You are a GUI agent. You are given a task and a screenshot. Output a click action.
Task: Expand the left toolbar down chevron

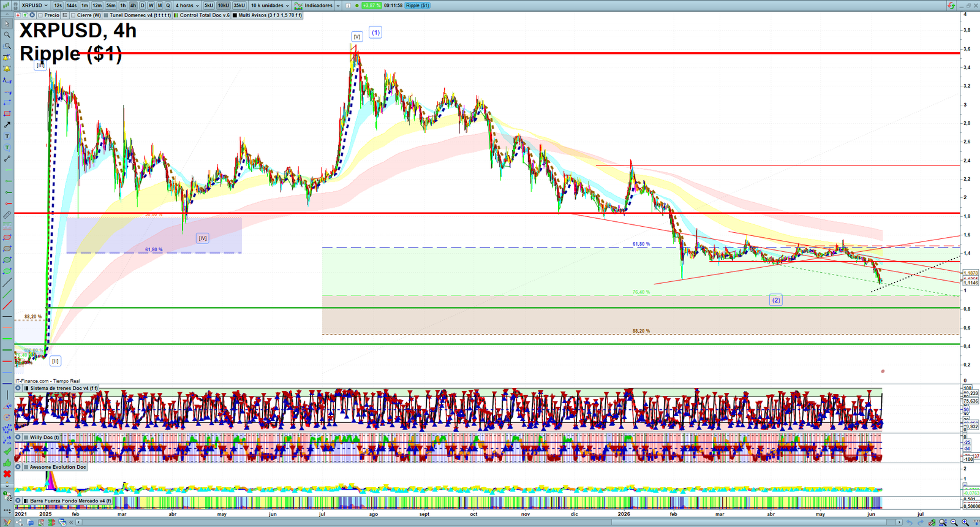point(7,485)
